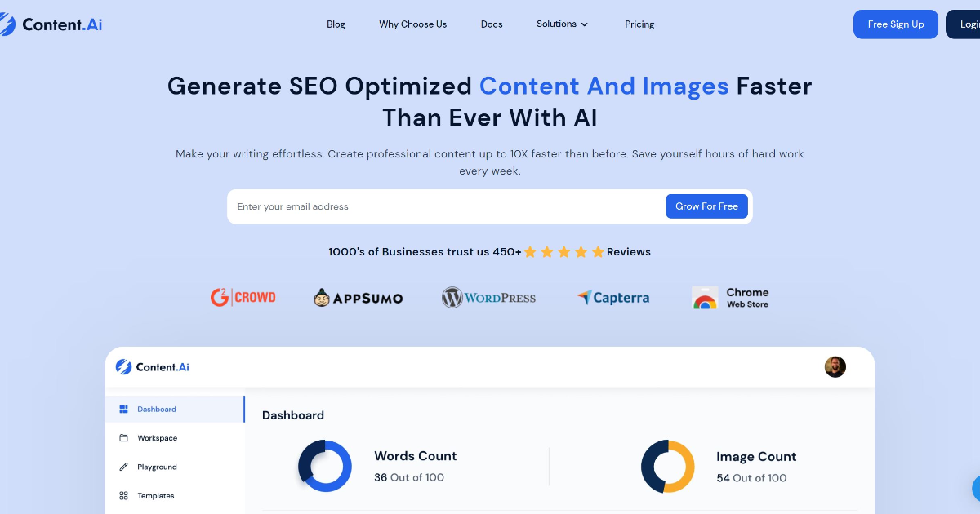Go to Why Choose Us section
Viewport: 980px width, 514px height.
pyautogui.click(x=412, y=24)
